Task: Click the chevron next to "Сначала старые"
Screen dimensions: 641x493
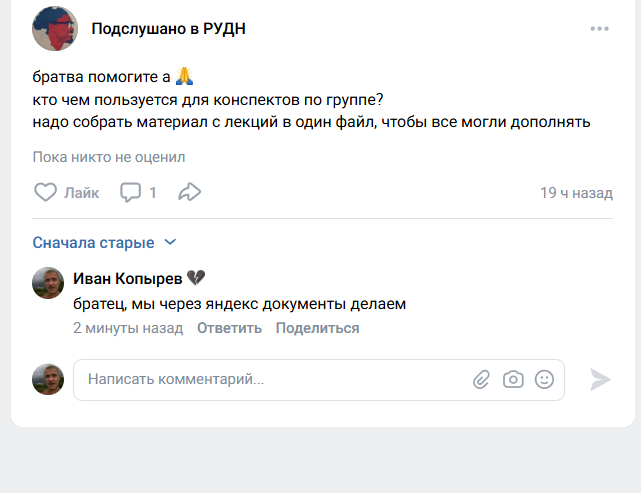Action: (x=170, y=242)
